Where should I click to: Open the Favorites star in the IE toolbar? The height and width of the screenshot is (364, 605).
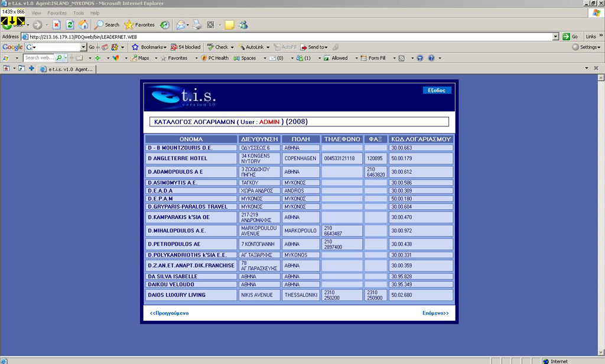click(139, 25)
